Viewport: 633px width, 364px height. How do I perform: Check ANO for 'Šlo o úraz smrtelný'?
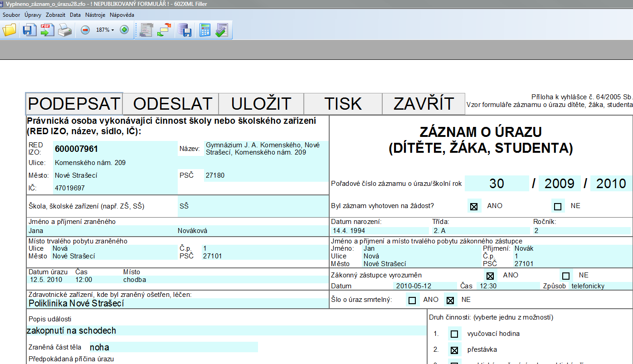tap(412, 300)
